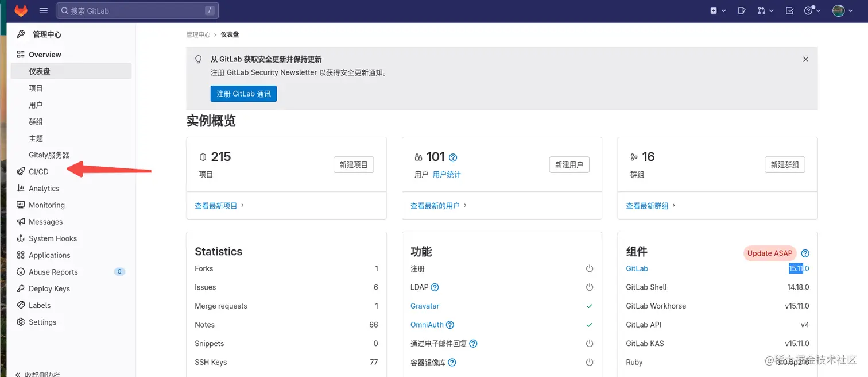Click the help icon beside LDAP

tap(435, 287)
